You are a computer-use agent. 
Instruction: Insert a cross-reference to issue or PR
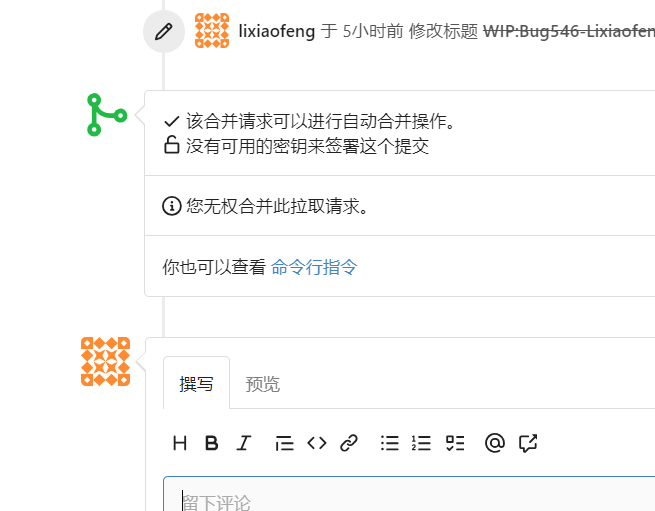click(528, 443)
